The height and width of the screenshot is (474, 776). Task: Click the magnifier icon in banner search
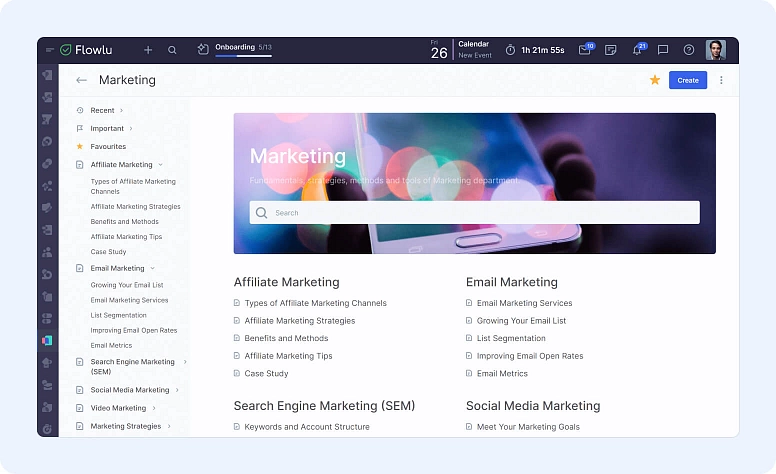(261, 213)
